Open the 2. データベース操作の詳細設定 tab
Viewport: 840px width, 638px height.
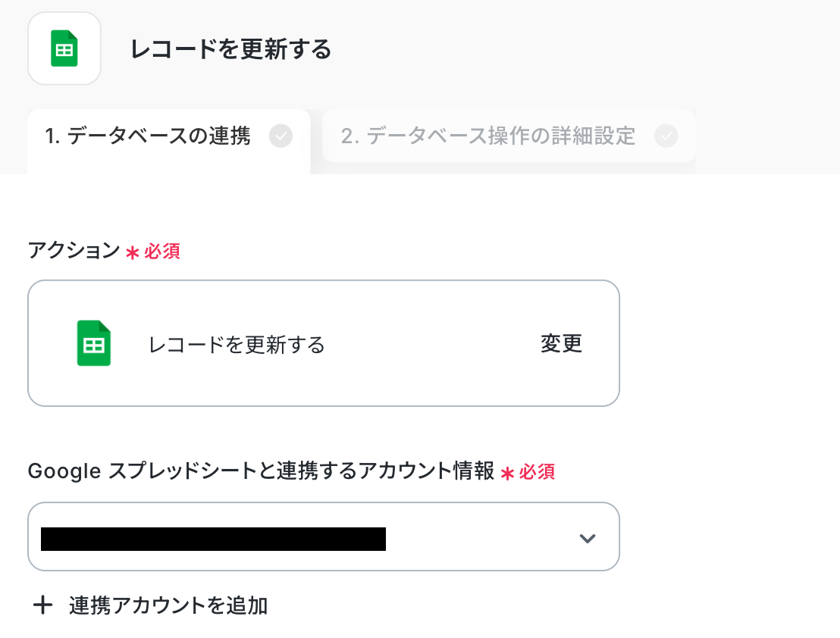click(x=487, y=136)
